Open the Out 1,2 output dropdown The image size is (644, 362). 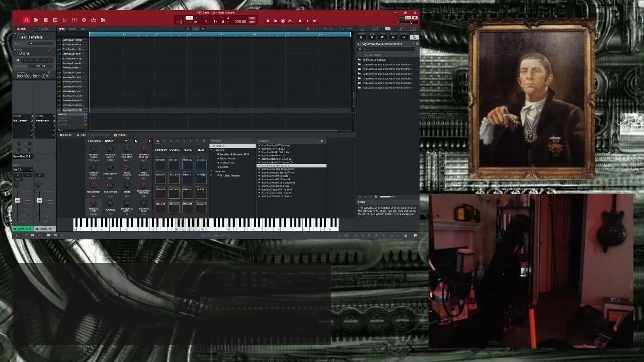(x=23, y=169)
